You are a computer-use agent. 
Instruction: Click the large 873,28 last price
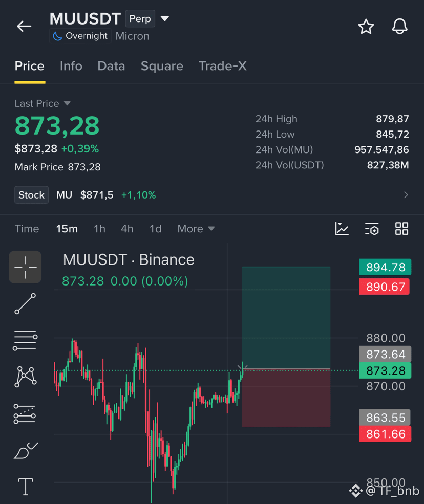[x=57, y=126]
